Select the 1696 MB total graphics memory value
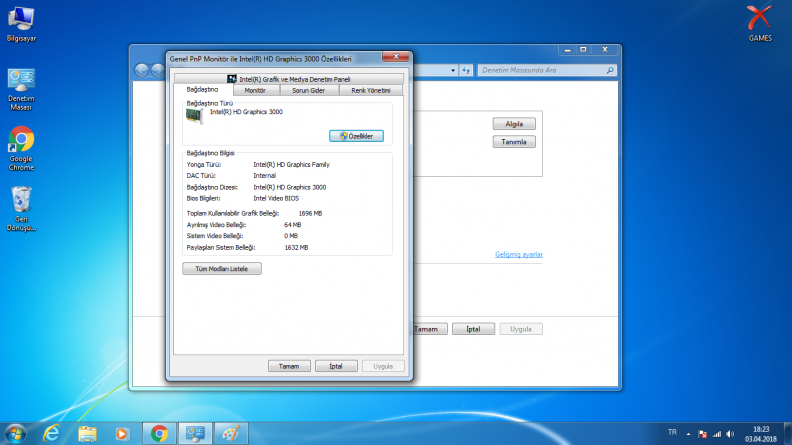The height and width of the screenshot is (445, 792). pyautogui.click(x=310, y=214)
